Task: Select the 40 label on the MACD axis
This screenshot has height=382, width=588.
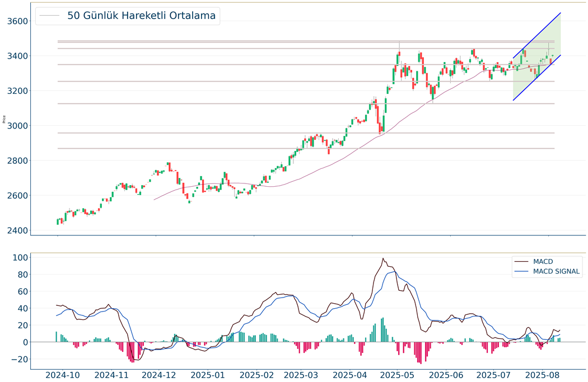Action: coord(23,308)
